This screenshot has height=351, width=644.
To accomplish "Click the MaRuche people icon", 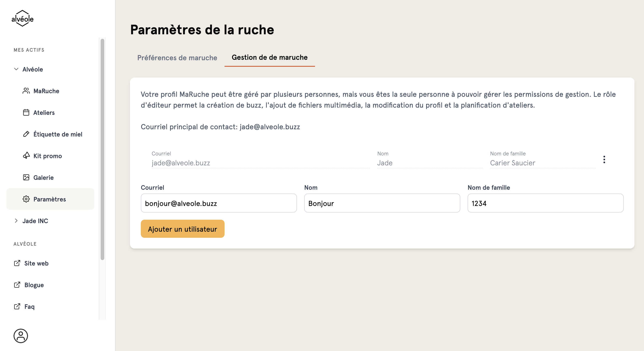I will (x=26, y=91).
